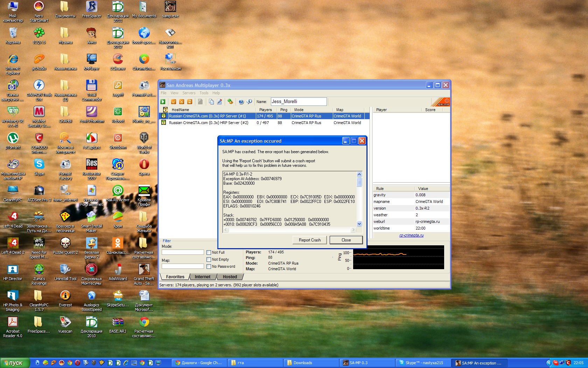
Task: Open the Servers menu in SA-MP
Action: coord(189,93)
